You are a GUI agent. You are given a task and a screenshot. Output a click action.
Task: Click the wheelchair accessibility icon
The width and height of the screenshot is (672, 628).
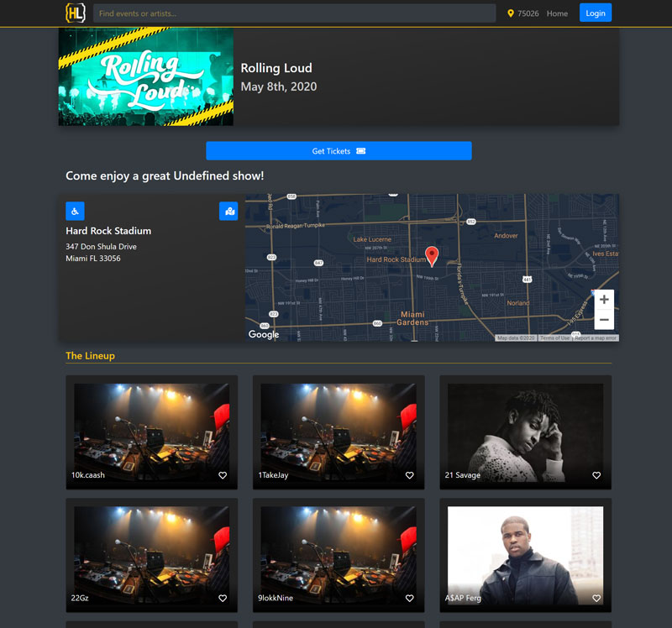[x=75, y=212]
